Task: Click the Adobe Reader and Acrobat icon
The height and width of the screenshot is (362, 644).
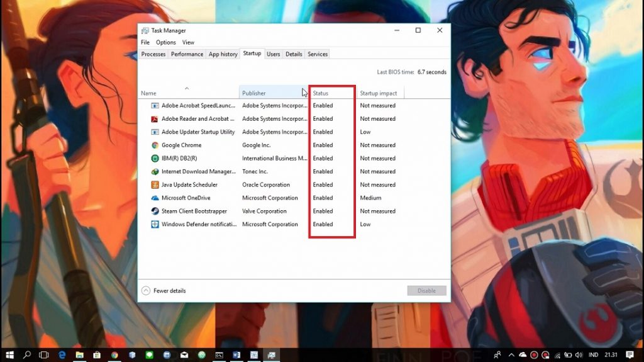Action: point(155,119)
